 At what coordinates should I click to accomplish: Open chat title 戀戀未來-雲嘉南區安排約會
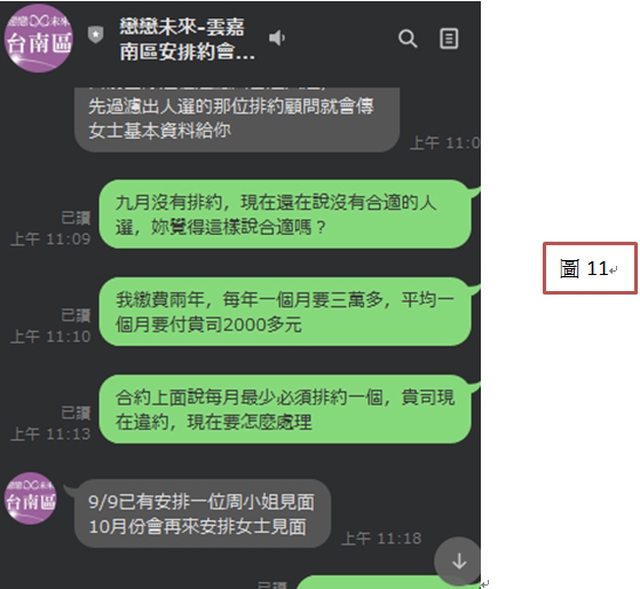click(187, 39)
